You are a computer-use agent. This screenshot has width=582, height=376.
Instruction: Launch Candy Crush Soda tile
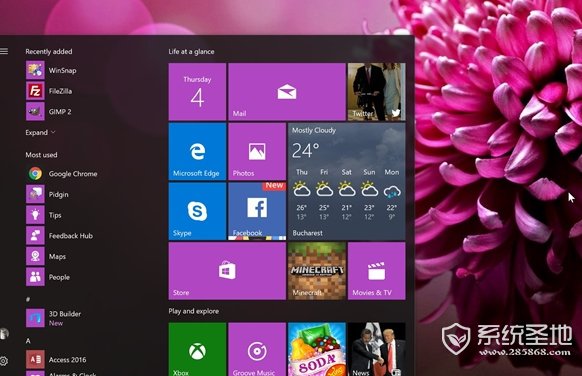pos(317,349)
